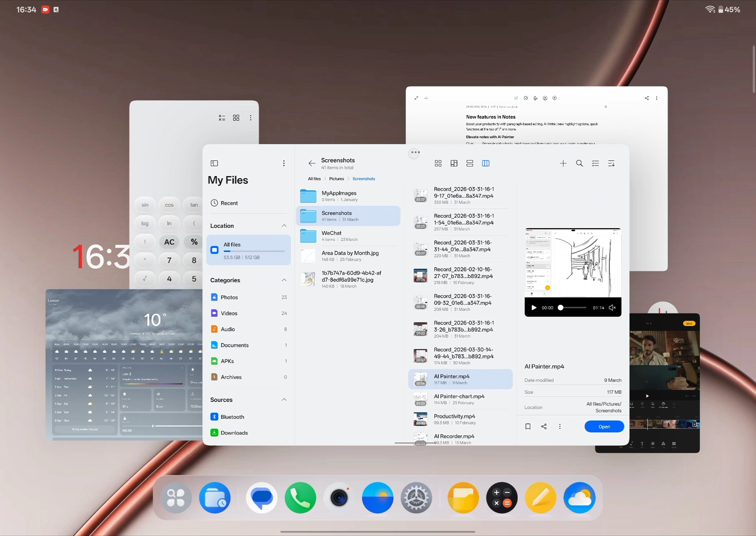756x536 pixels.
Task: Bookmark the AI Painter.mp4 file
Action: tap(528, 426)
